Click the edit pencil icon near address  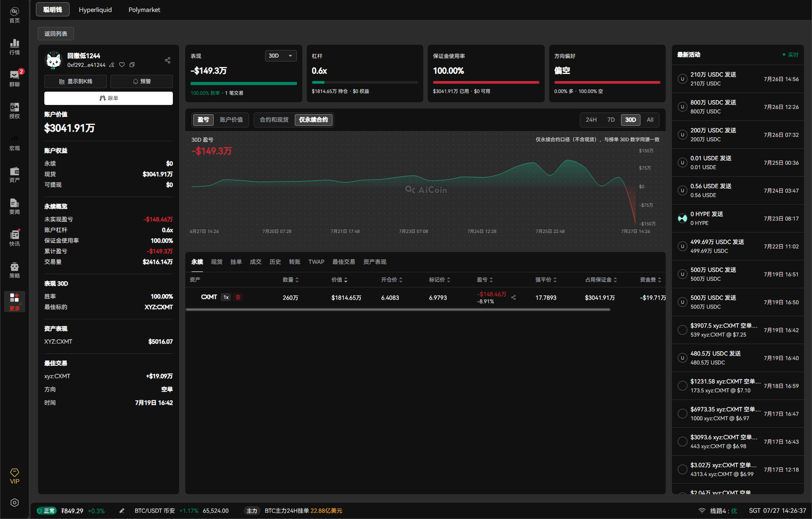click(x=112, y=65)
